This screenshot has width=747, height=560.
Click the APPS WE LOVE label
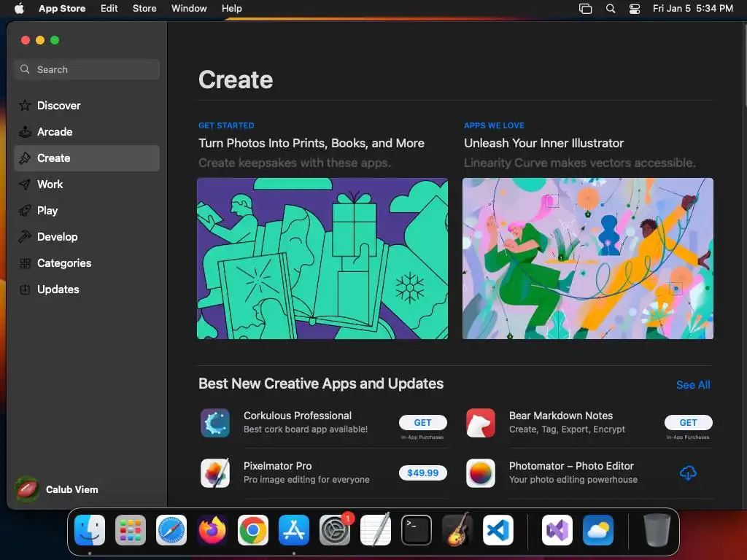click(x=494, y=125)
